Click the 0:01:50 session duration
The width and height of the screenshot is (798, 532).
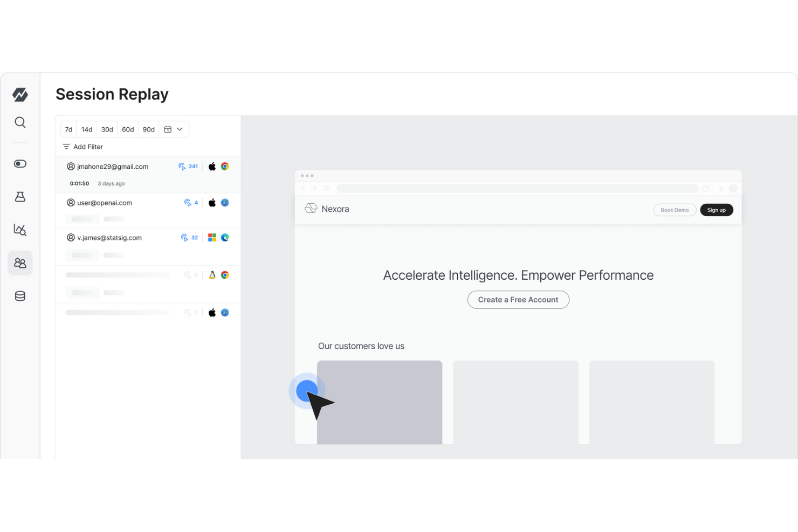pos(79,184)
